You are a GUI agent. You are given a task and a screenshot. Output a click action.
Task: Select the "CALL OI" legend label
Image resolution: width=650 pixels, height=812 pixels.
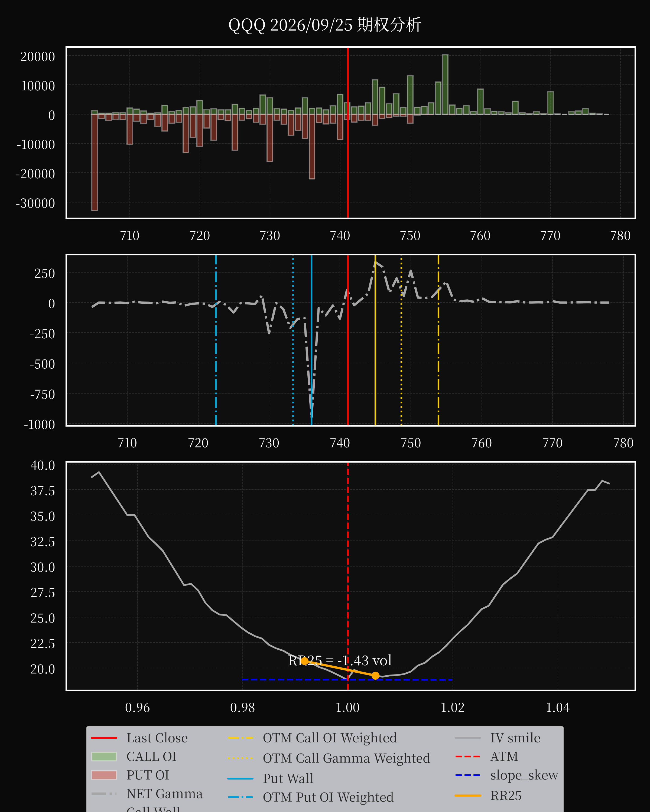click(151, 756)
